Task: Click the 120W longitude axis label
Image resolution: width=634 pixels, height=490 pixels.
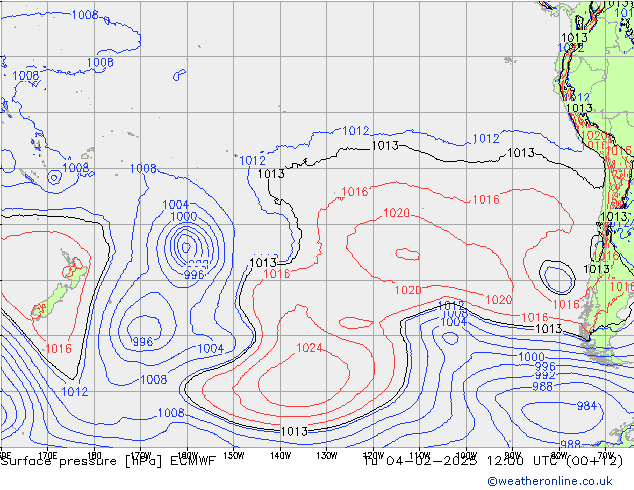Action: pyautogui.click(x=373, y=456)
